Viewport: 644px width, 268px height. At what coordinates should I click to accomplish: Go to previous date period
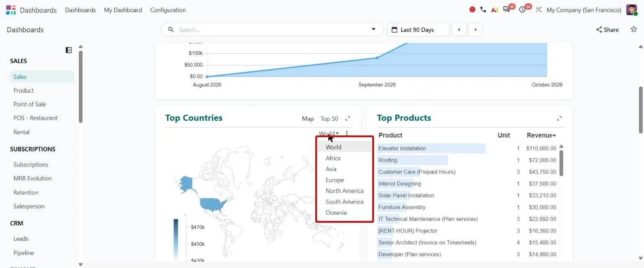click(459, 30)
